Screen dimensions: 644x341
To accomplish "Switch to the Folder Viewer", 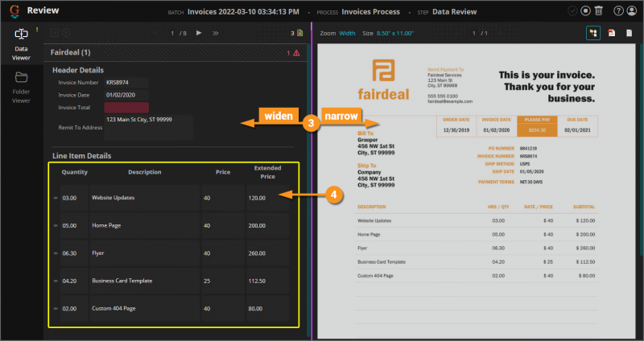I will (x=21, y=88).
